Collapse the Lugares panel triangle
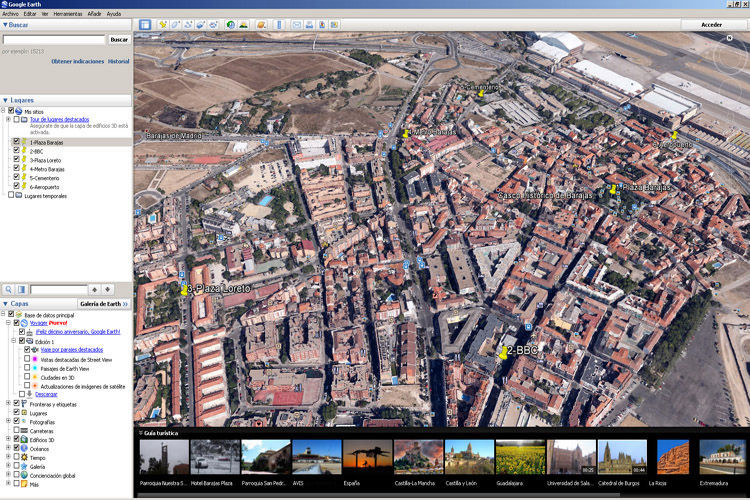The image size is (750, 500). pyautogui.click(x=5, y=100)
